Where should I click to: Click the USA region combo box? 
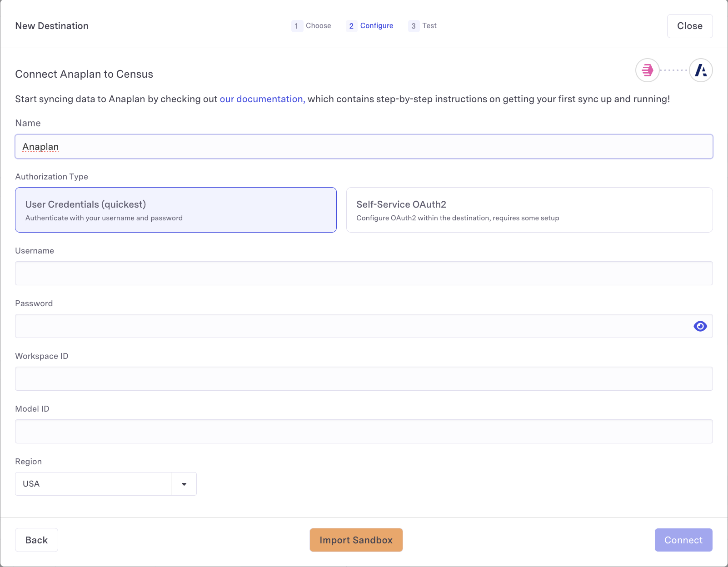[x=94, y=484]
